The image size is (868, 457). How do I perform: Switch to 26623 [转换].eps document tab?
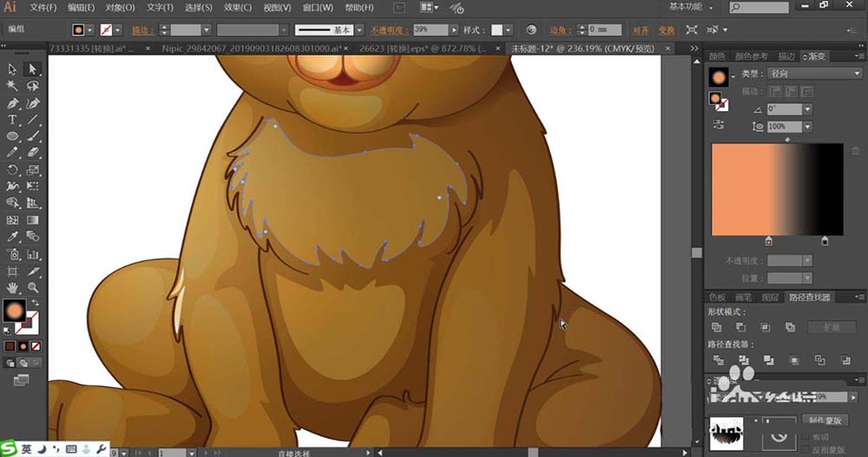tap(423, 49)
